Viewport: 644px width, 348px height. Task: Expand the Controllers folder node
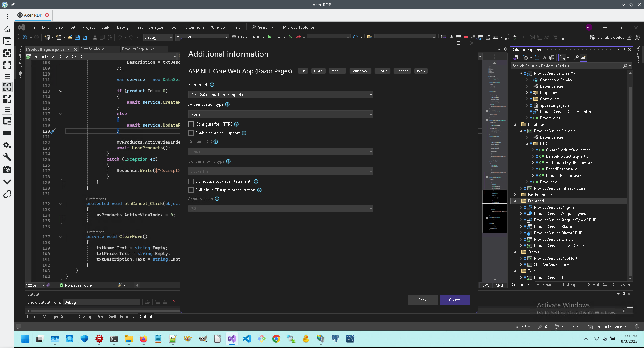point(527,99)
